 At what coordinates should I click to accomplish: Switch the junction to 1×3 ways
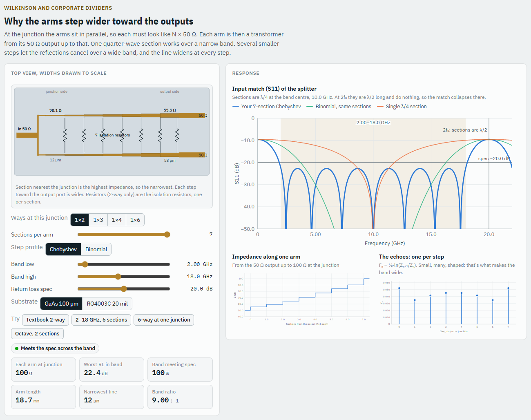[98, 220]
